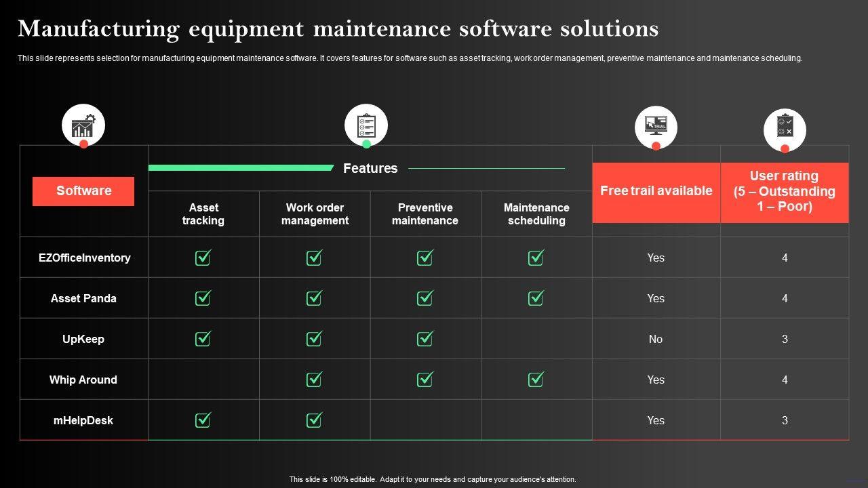Click the red dot below user rating icon
Viewport: 868px width, 488px height.
tap(785, 148)
